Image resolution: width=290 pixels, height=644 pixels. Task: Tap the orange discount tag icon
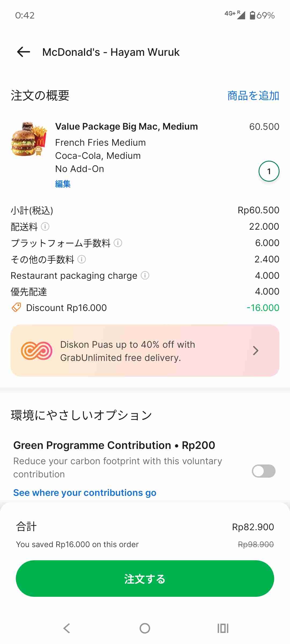click(x=16, y=308)
